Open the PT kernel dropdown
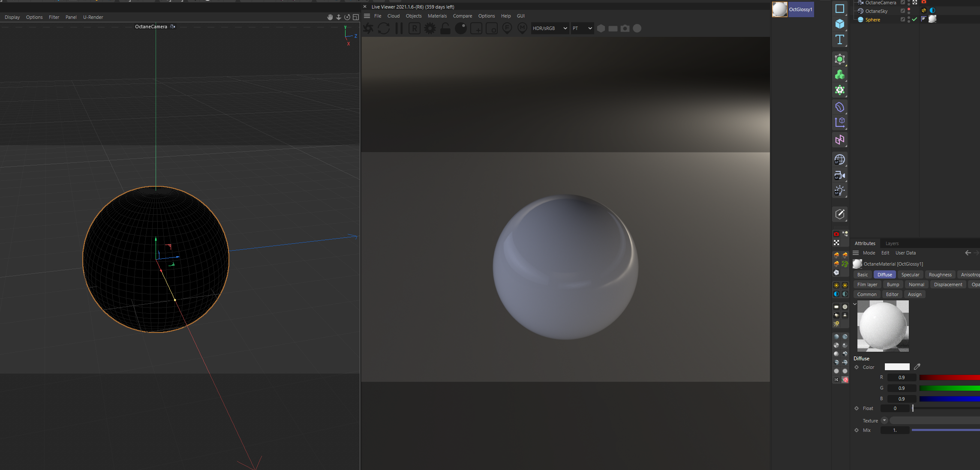This screenshot has width=980, height=470. [582, 28]
